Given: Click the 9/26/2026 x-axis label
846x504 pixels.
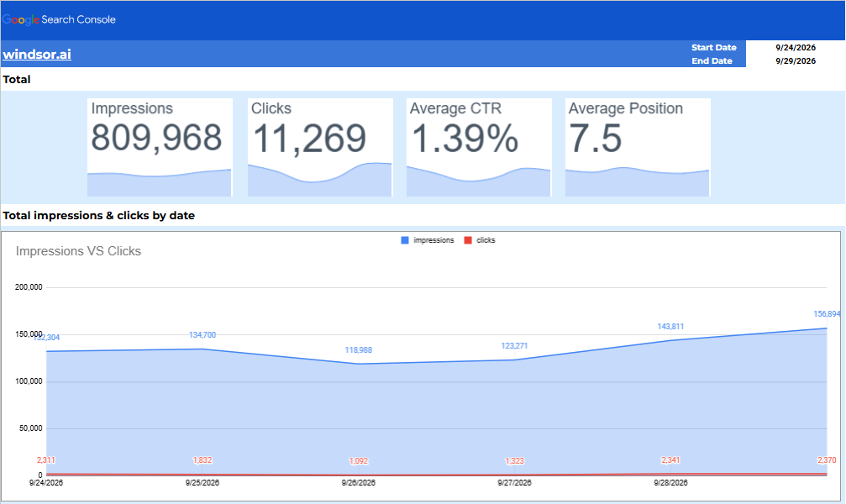Looking at the screenshot, I should coord(358,483).
